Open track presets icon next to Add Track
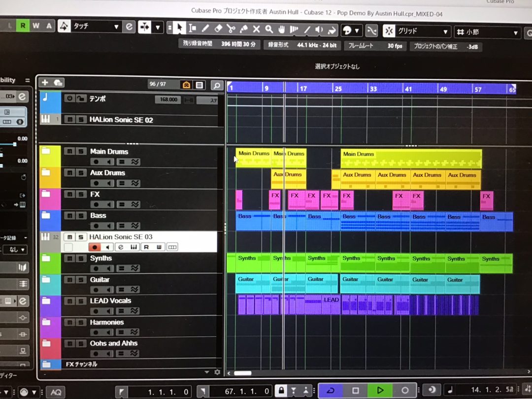 point(58,83)
